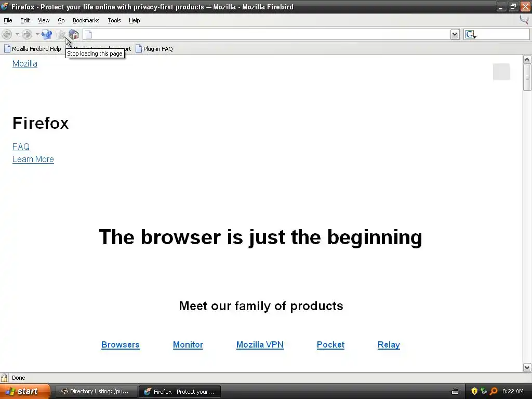Follow the Mozilla link at page top
The width and height of the screenshot is (532, 399).
[25, 64]
